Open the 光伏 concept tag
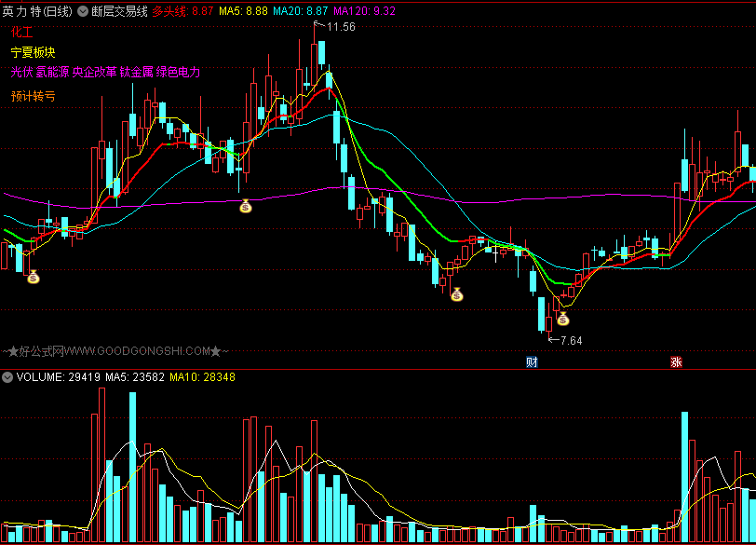Viewport: 756px width, 545px height. [x=21, y=72]
